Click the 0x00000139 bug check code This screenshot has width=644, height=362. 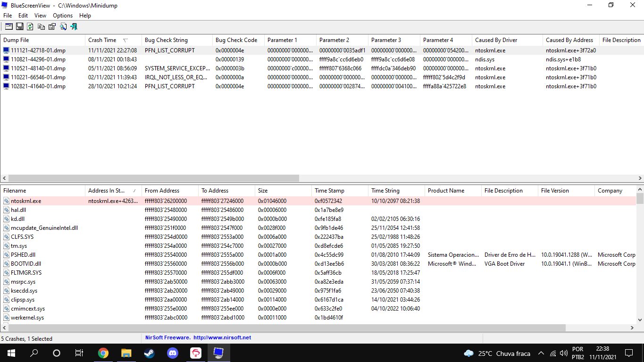(x=230, y=59)
